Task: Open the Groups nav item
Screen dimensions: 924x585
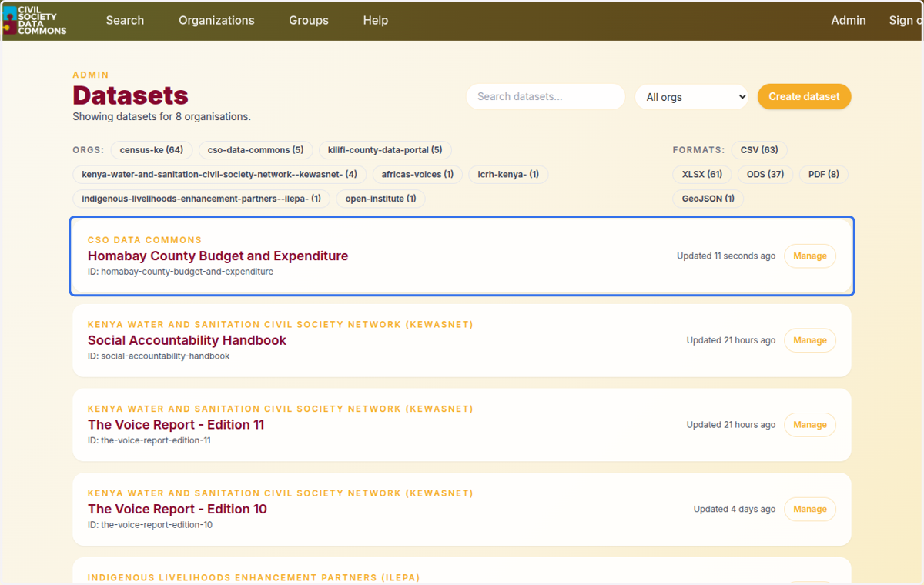Action: (309, 21)
